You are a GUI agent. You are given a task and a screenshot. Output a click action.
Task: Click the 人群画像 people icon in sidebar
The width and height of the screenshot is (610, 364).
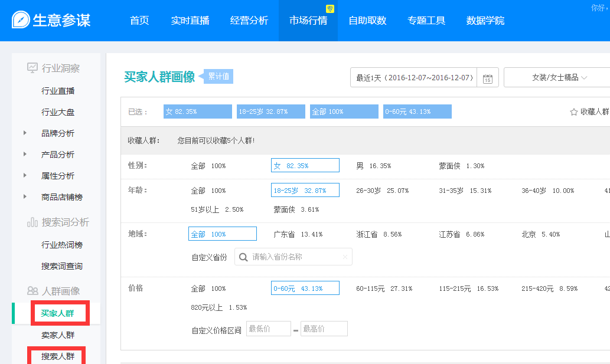pos(32,291)
